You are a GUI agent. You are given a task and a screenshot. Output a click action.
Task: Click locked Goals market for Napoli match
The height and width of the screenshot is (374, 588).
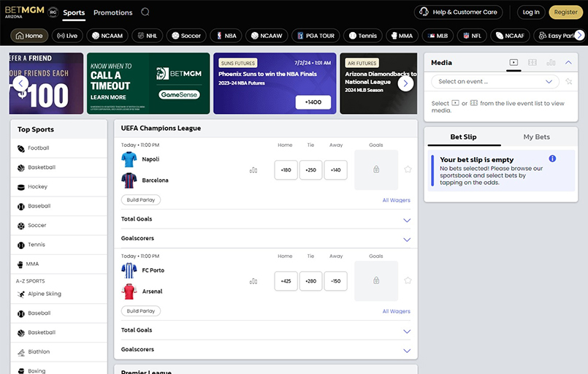pyautogui.click(x=376, y=169)
